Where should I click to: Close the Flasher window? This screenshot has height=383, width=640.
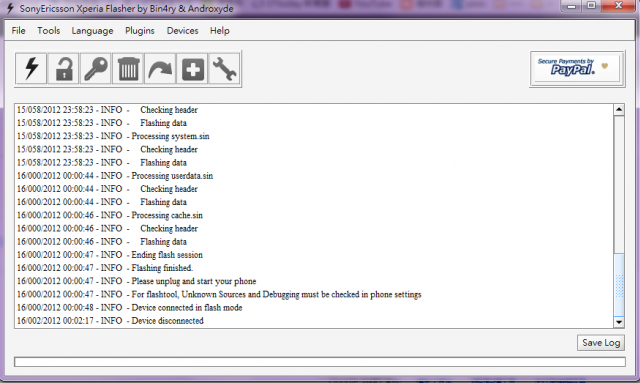(x=618, y=6)
